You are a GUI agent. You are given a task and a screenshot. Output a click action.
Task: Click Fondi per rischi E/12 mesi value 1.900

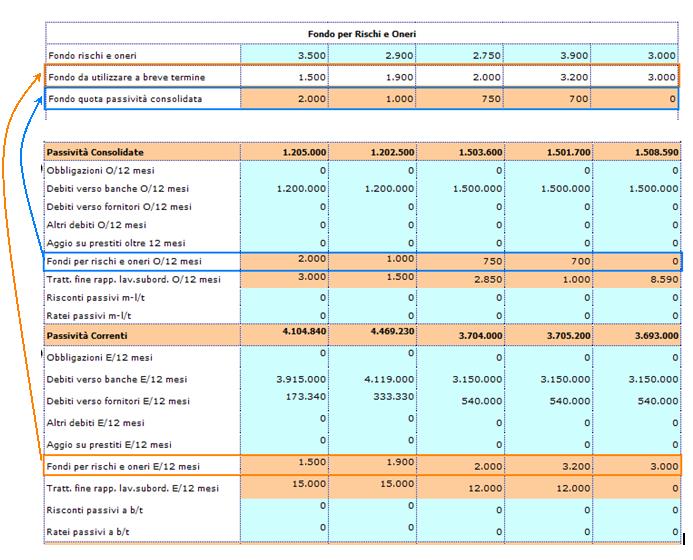[400, 462]
